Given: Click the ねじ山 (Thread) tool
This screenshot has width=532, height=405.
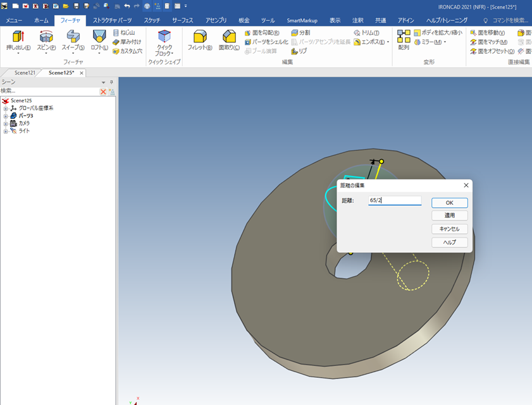Looking at the screenshot, I should point(124,33).
